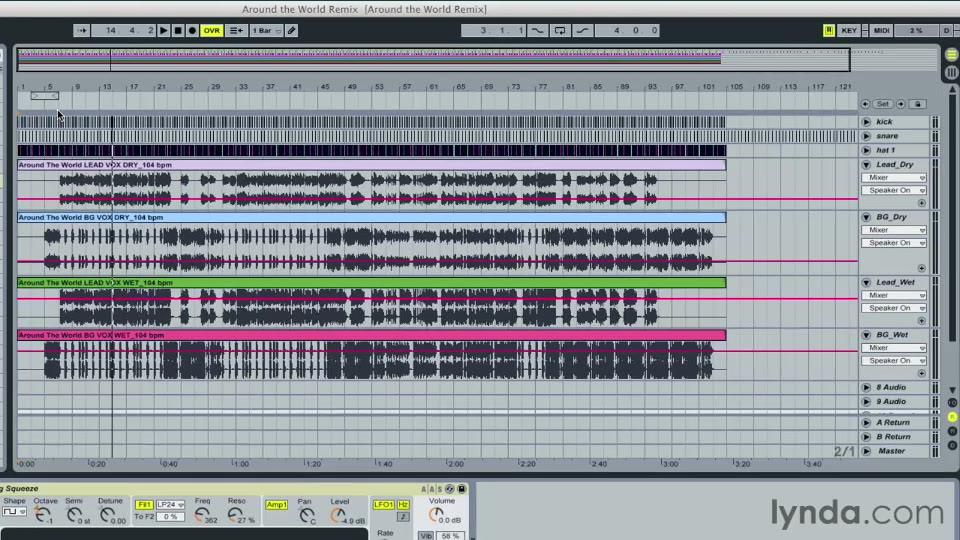Switch to Arrangement view selector icon

pos(951,55)
